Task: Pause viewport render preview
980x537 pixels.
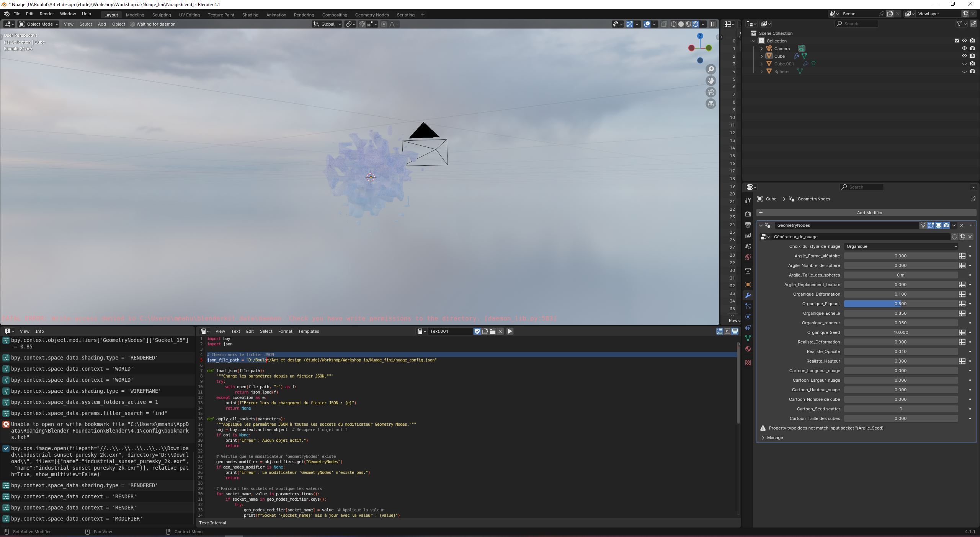Action: pyautogui.click(x=712, y=24)
